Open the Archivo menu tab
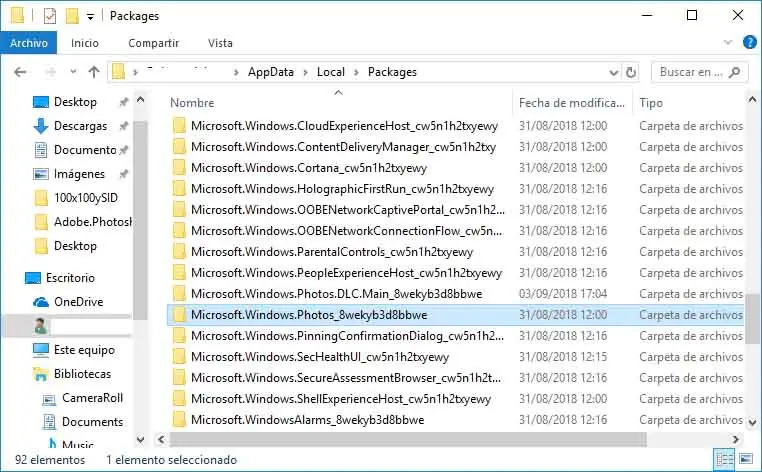The height and width of the screenshot is (472, 762). coord(29,43)
